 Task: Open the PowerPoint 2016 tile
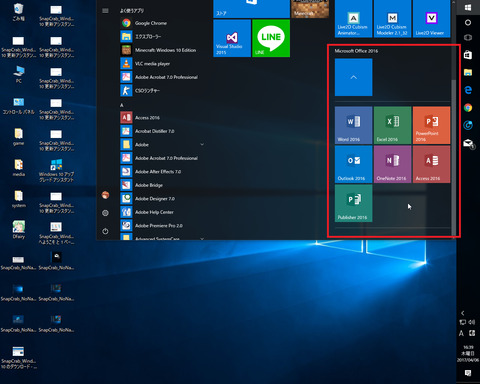click(431, 125)
